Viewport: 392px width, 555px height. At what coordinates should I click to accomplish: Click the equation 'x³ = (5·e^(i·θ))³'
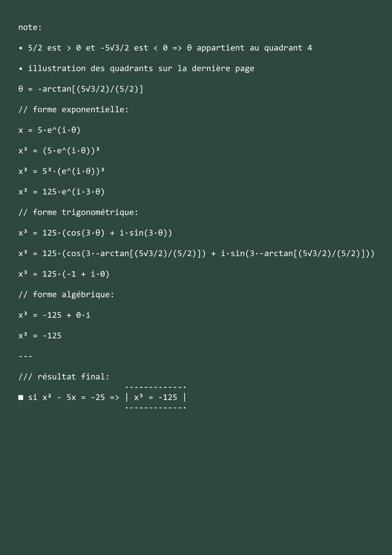pyautogui.click(x=59, y=151)
